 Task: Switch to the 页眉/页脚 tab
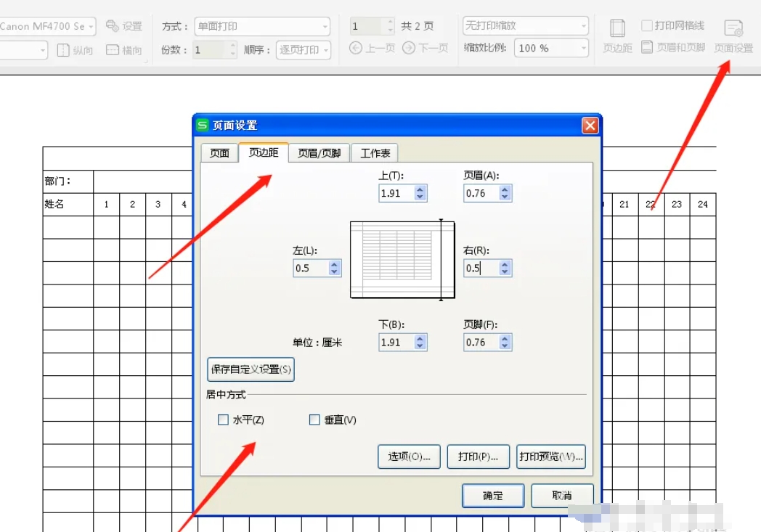click(318, 152)
